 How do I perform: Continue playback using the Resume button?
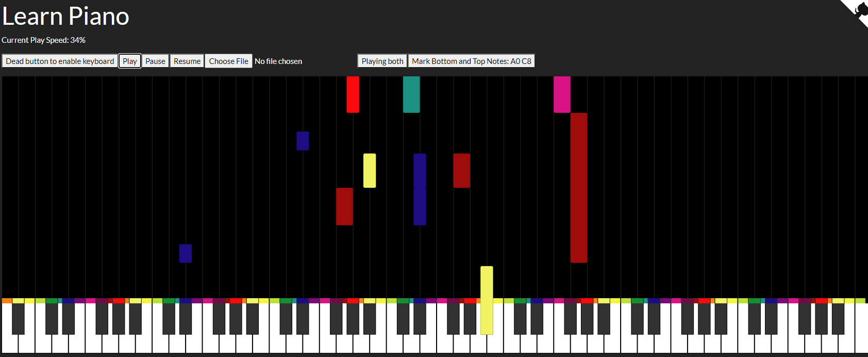coord(187,61)
